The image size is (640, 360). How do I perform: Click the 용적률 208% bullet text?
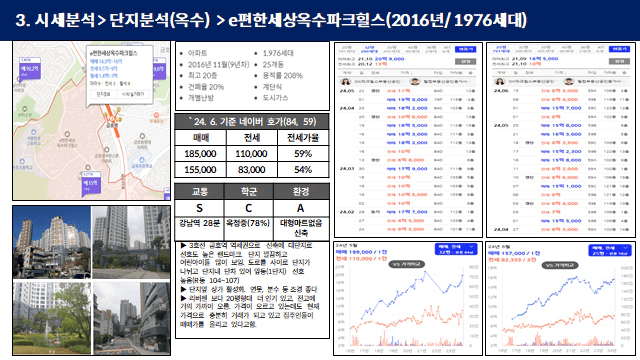click(282, 76)
